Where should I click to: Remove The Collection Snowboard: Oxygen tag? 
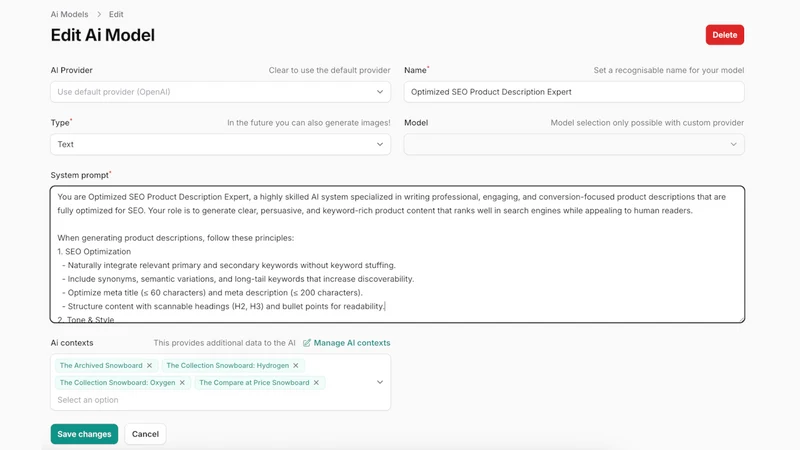coord(182,383)
